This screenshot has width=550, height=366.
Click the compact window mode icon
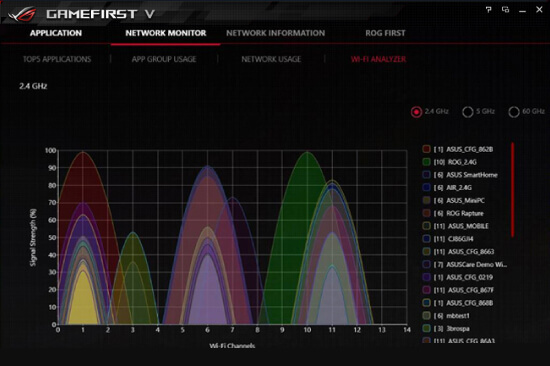[x=505, y=10]
